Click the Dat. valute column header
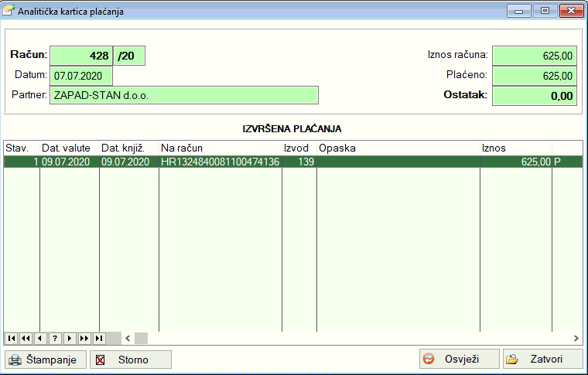Image resolution: width=588 pixels, height=375 pixels. (69, 147)
